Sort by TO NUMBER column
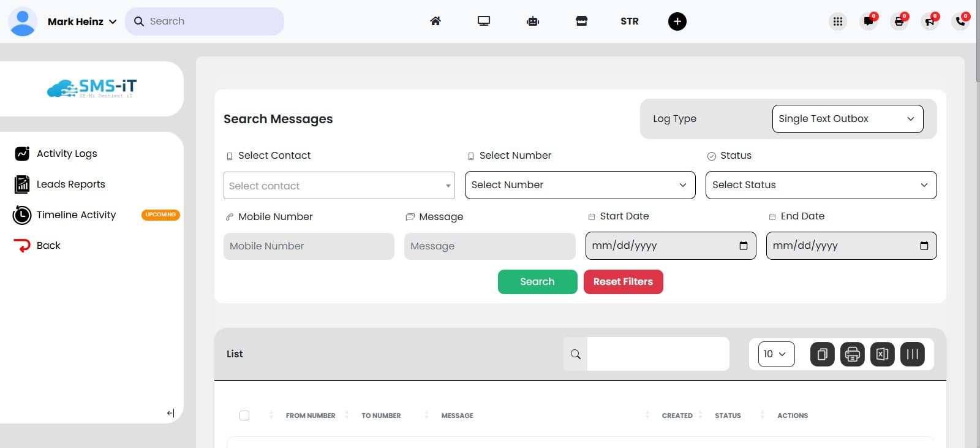The height and width of the screenshot is (448, 980). tap(381, 416)
